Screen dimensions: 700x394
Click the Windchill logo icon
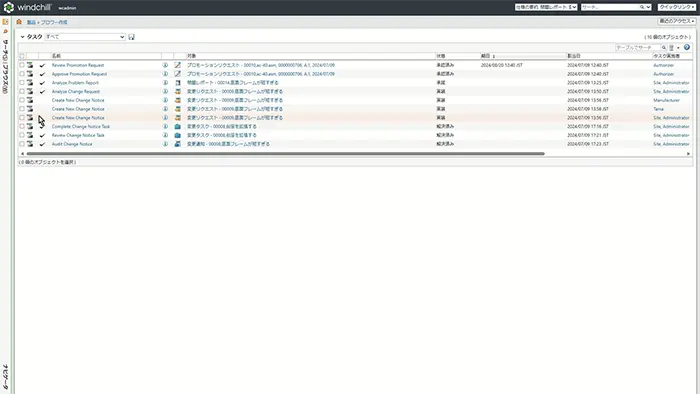8,7
